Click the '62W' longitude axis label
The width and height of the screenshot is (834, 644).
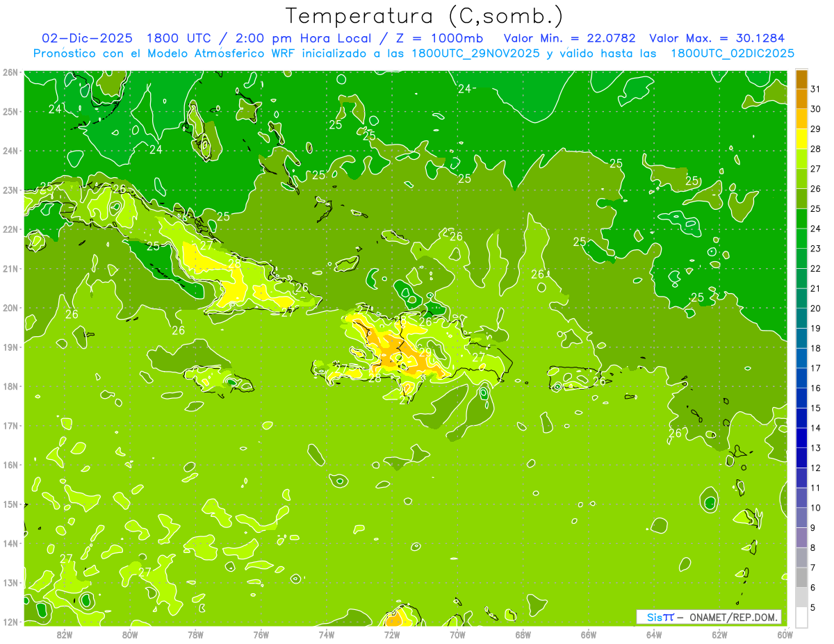[x=719, y=634]
